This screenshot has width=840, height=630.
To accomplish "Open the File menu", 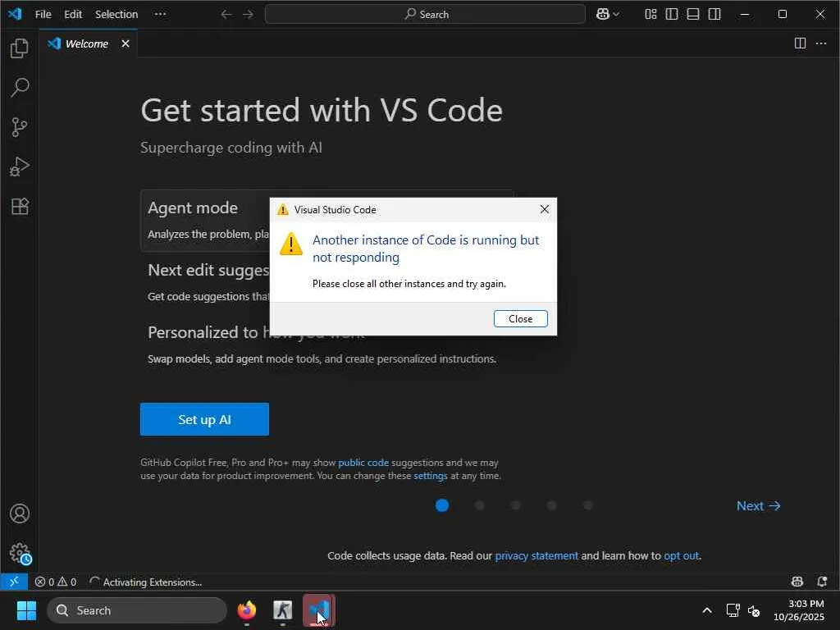I will (43, 15).
